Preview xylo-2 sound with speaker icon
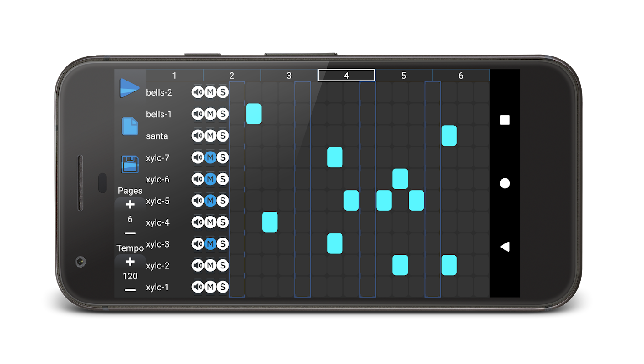Viewport: 644px width, 364px height. tap(198, 265)
